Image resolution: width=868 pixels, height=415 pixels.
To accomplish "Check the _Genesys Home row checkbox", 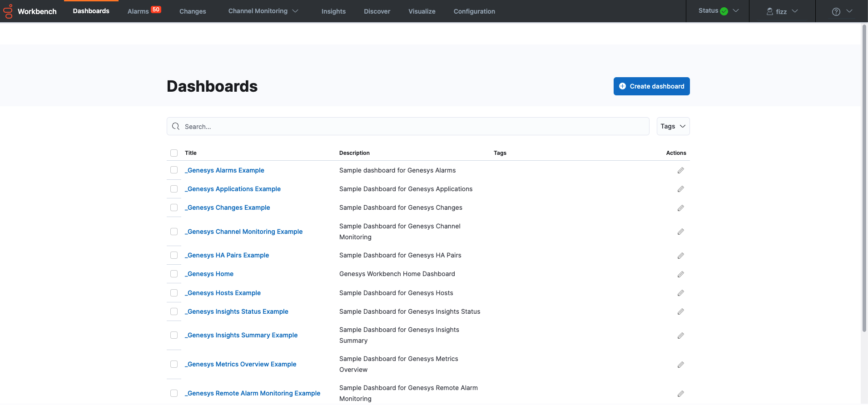I will point(174,274).
